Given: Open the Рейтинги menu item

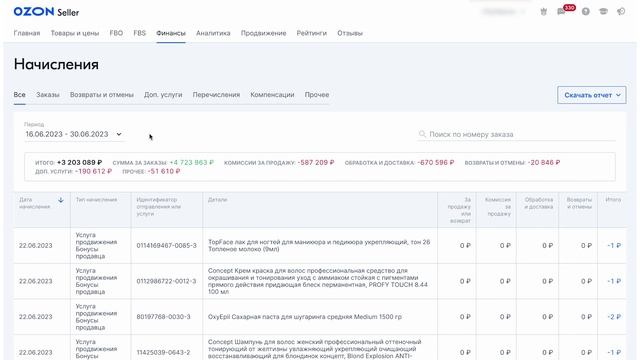Looking at the screenshot, I should (312, 33).
